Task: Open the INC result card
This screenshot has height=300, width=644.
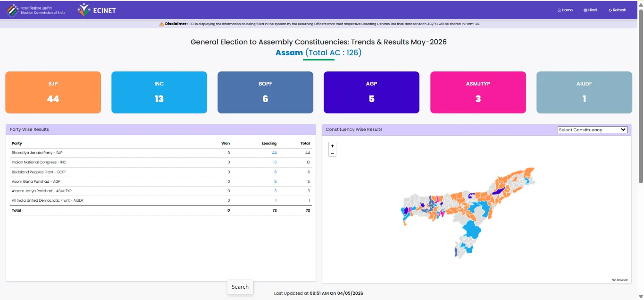Action: click(x=159, y=92)
